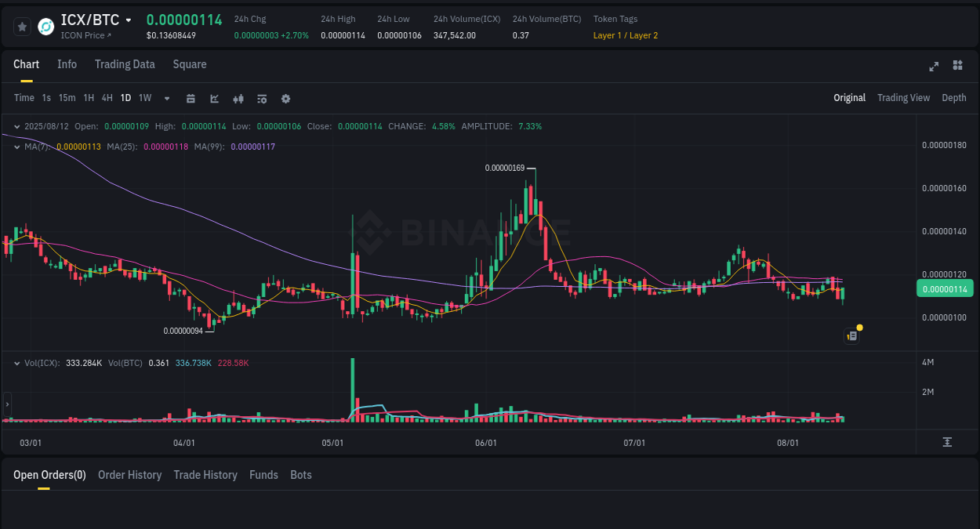Expand the chart to fullscreen

933,67
